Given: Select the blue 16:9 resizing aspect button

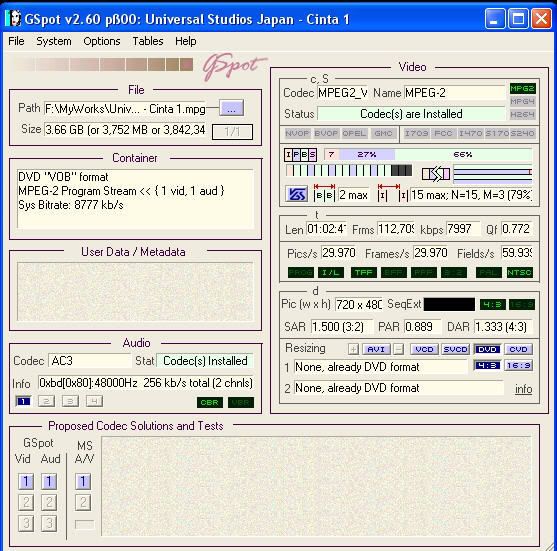Looking at the screenshot, I should coord(519,365).
